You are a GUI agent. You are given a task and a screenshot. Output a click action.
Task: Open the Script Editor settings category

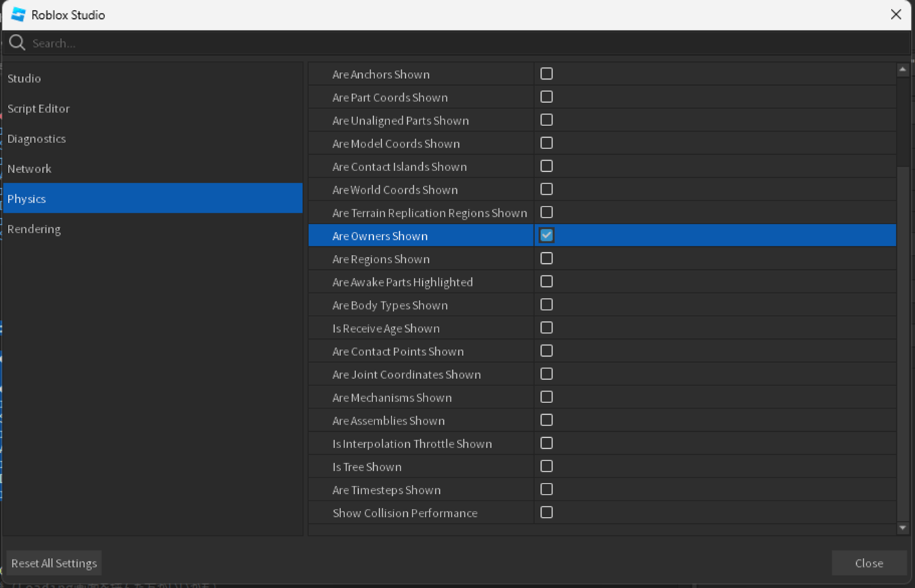[153, 108]
